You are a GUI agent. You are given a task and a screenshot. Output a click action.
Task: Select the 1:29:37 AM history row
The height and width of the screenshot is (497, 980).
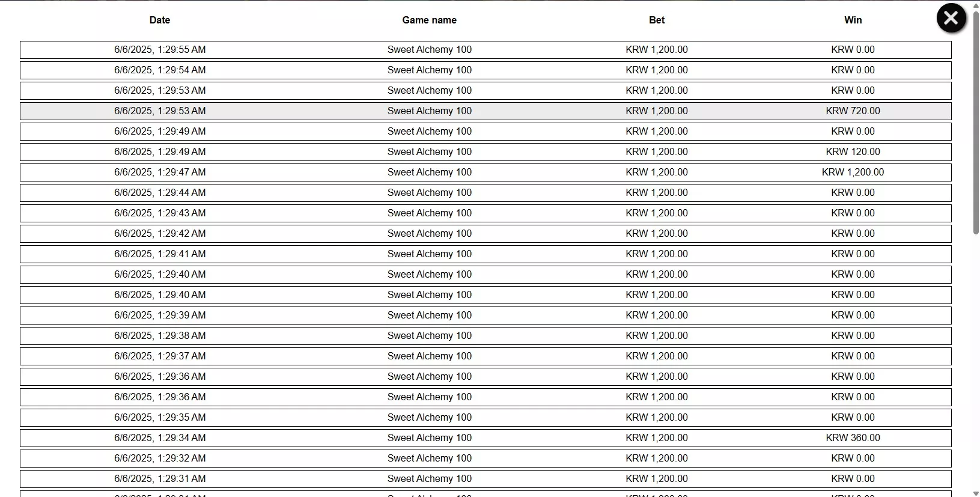click(485, 356)
